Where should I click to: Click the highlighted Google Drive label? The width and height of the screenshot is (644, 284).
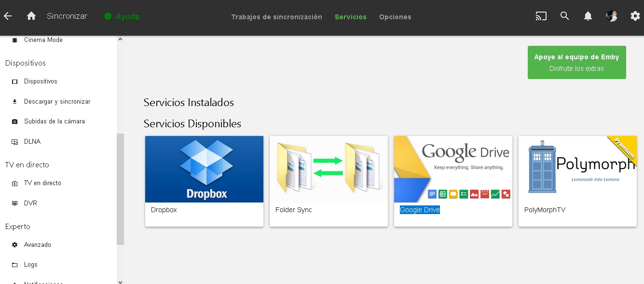pyautogui.click(x=420, y=210)
